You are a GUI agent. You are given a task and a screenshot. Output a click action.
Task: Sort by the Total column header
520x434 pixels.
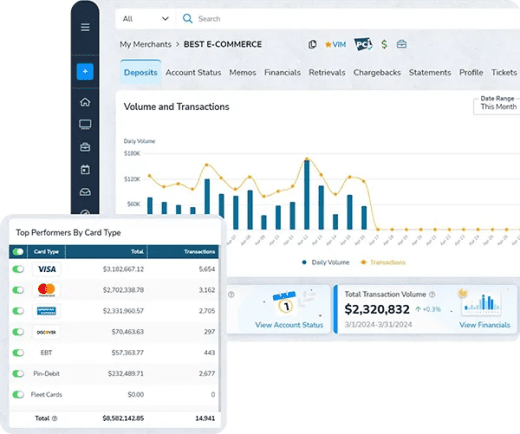coord(106,252)
